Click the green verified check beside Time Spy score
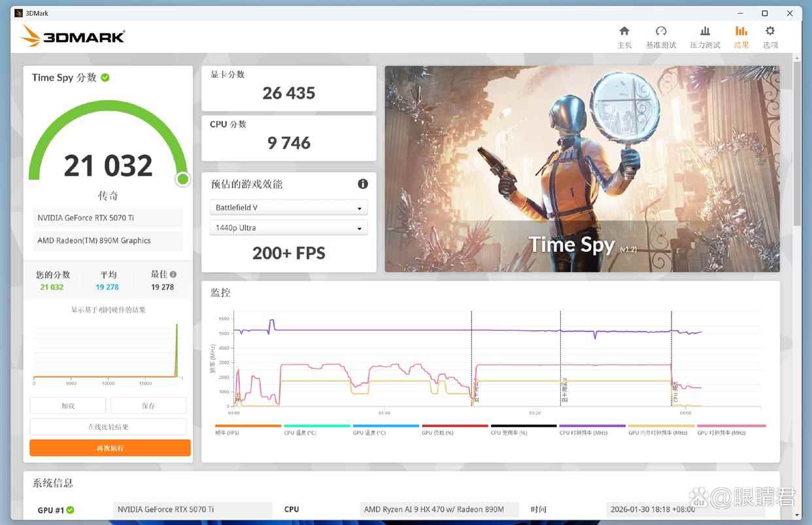Image resolution: width=812 pixels, height=525 pixels. pos(105,77)
